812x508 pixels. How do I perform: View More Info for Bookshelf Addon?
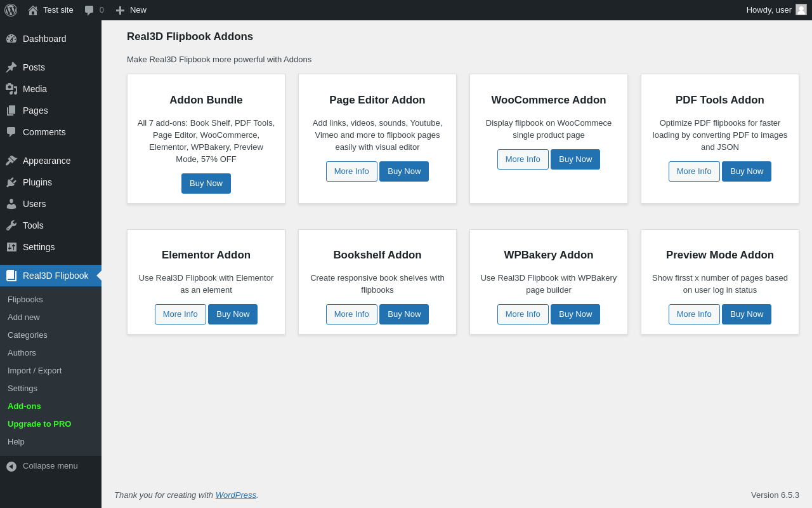[351, 314]
